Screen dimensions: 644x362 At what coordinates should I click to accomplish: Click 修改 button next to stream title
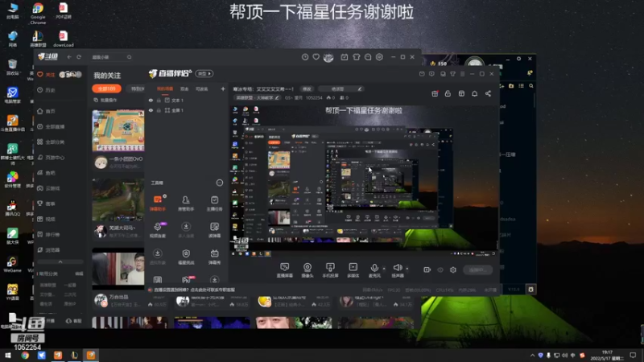307,88
